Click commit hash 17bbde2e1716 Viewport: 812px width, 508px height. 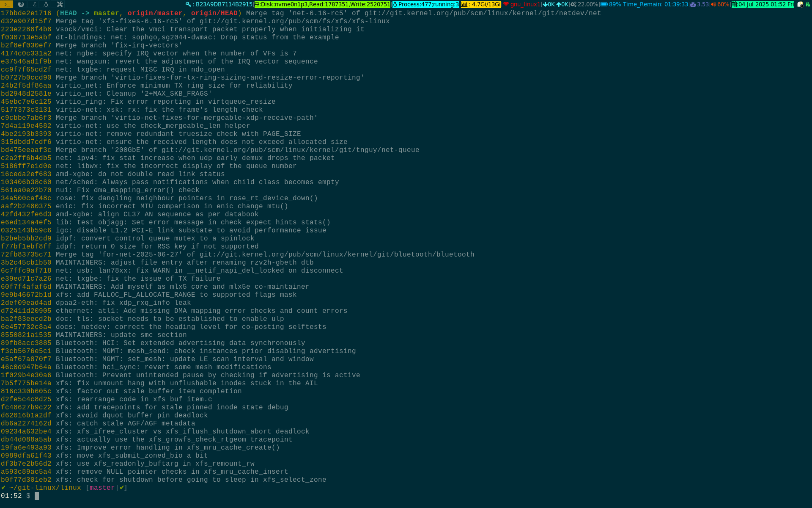pyautogui.click(x=26, y=13)
